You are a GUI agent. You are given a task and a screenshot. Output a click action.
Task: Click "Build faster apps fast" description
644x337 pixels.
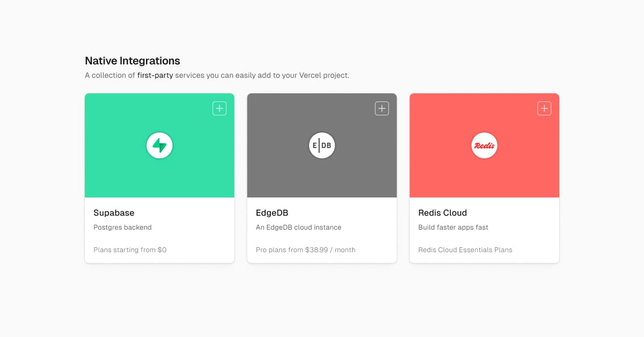click(x=453, y=228)
